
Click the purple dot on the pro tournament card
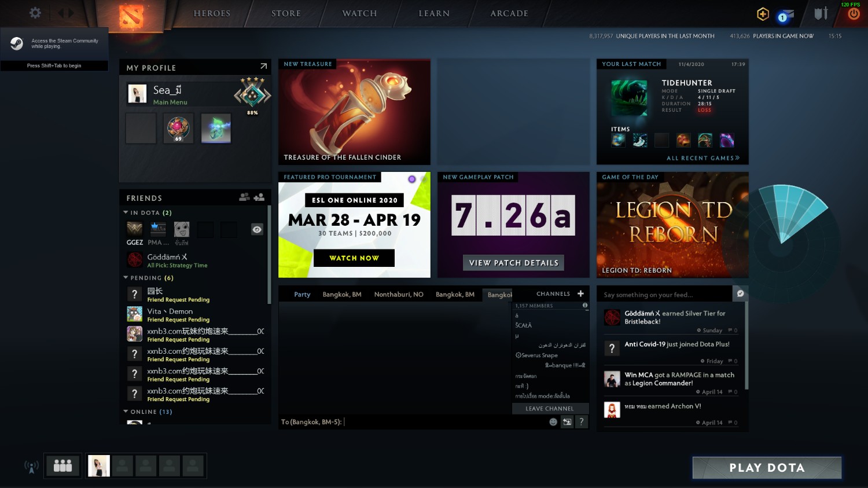pos(412,179)
